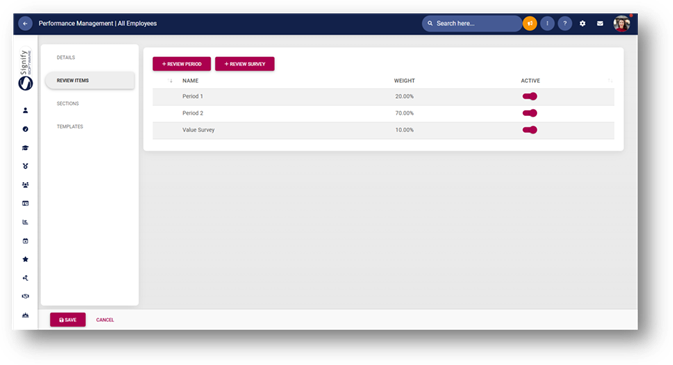
Task: Toggle the Period 1 active switch
Action: click(530, 96)
